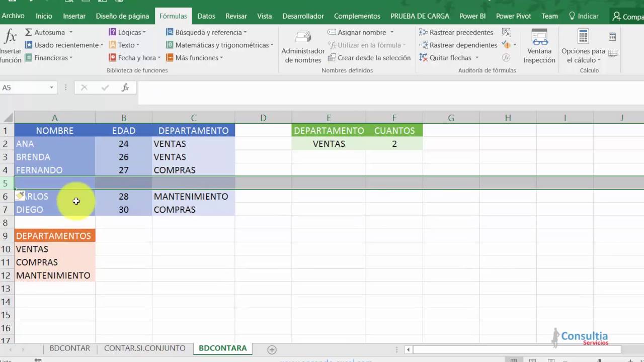Click the Select All corner triangle
The height and width of the screenshot is (362, 644).
[x=8, y=118]
